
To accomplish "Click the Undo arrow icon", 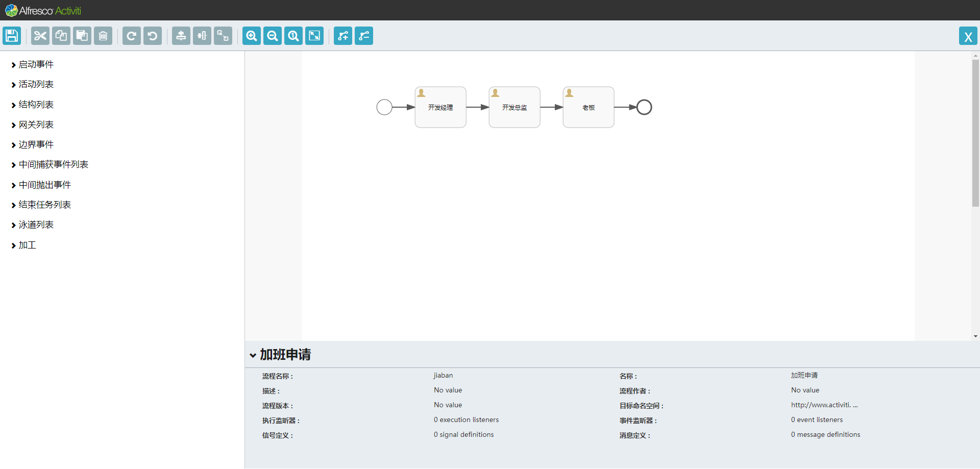I will (153, 36).
